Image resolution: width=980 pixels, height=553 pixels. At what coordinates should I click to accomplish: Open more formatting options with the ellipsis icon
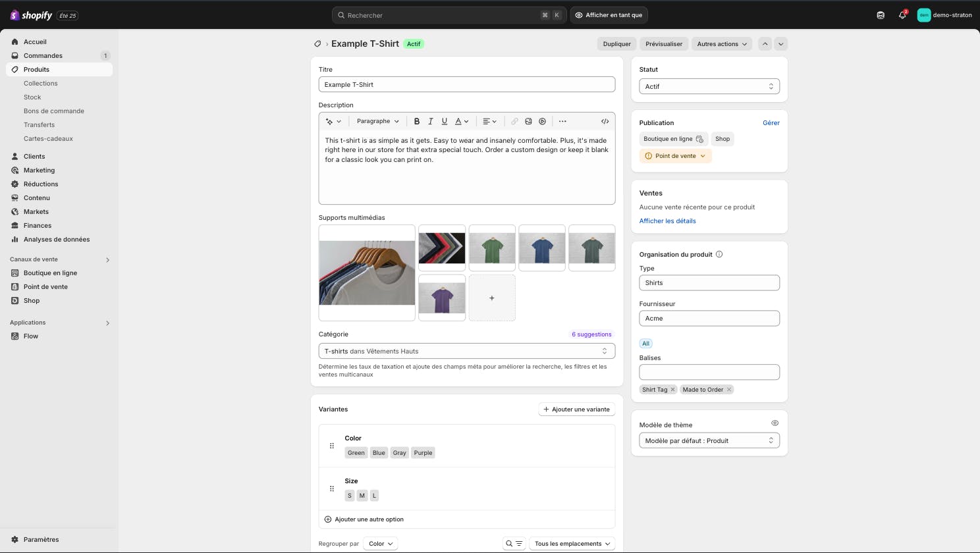pos(562,121)
